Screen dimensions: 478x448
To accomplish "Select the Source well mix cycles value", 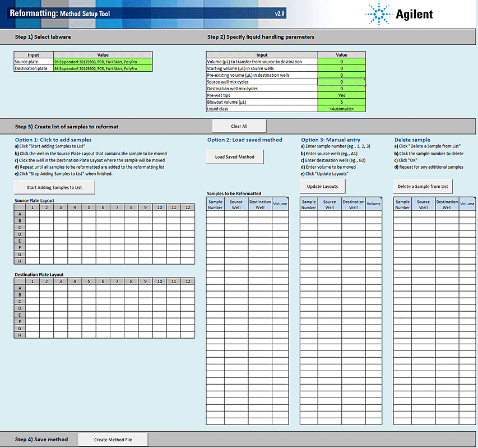I will point(341,82).
